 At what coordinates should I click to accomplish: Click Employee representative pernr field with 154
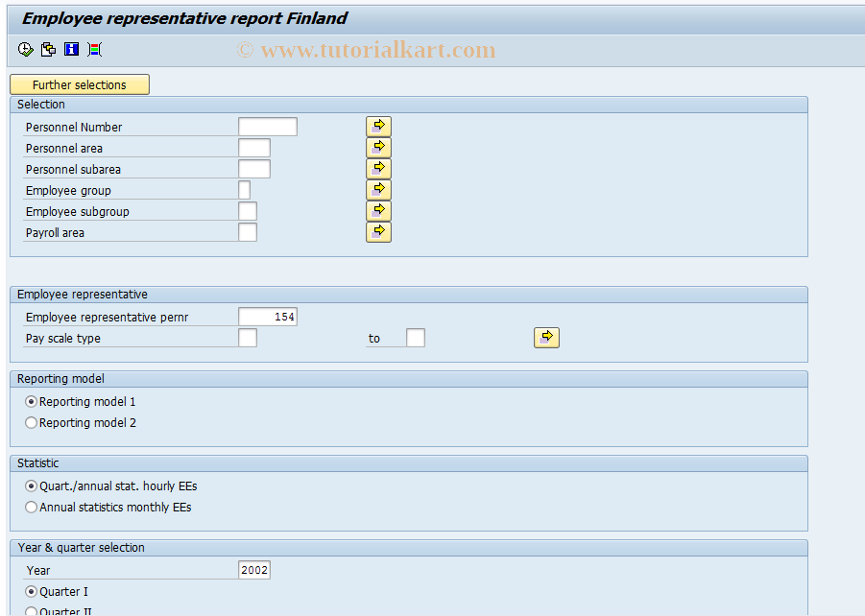coord(268,317)
